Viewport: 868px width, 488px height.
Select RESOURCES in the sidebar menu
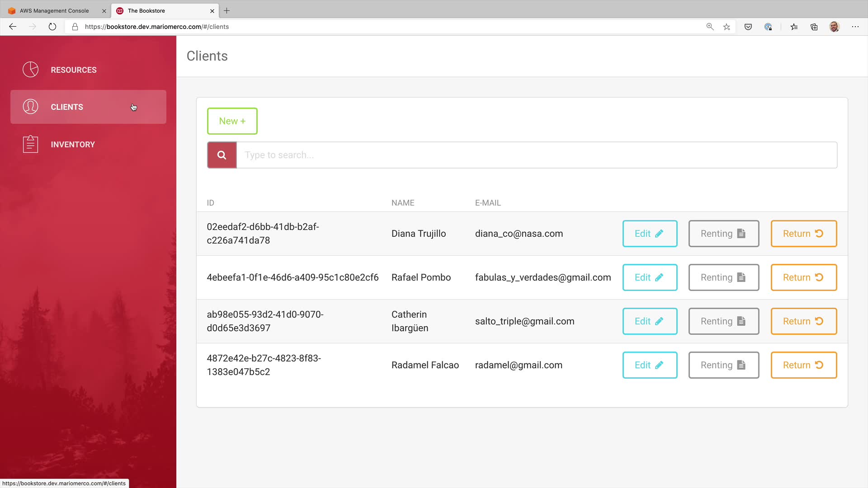(x=74, y=70)
